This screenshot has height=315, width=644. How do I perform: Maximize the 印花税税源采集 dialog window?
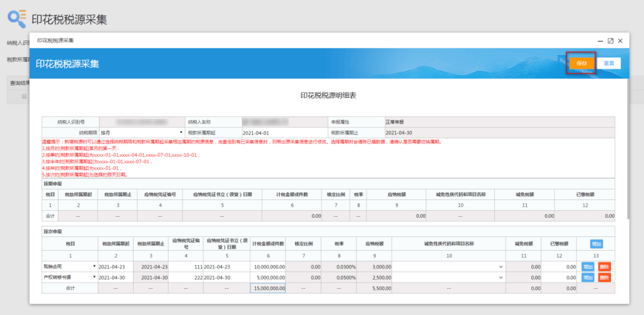[610, 40]
